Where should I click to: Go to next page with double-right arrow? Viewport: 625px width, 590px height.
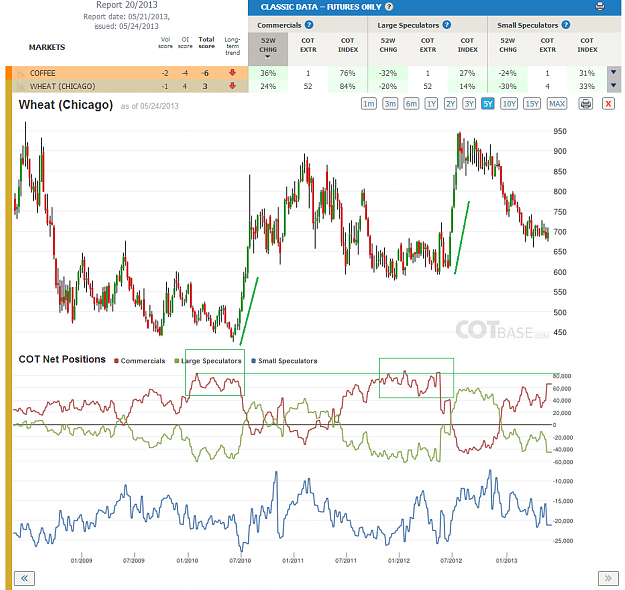tap(608, 578)
